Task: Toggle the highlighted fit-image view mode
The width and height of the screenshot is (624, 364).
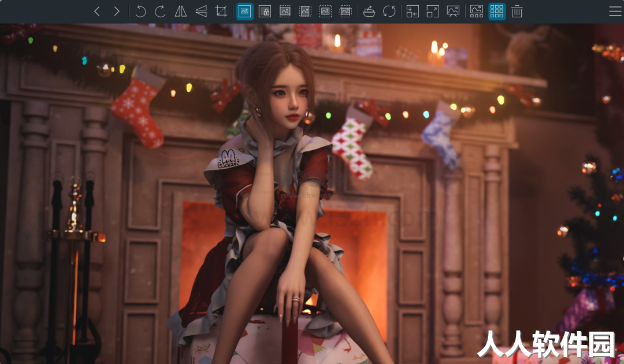Action: 245,12
